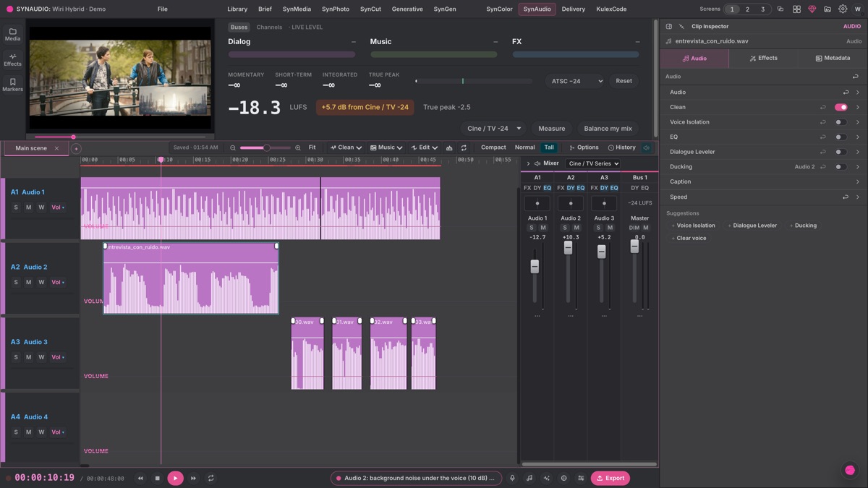
Task: Click the microphone icon in bottom bar
Action: point(512,478)
